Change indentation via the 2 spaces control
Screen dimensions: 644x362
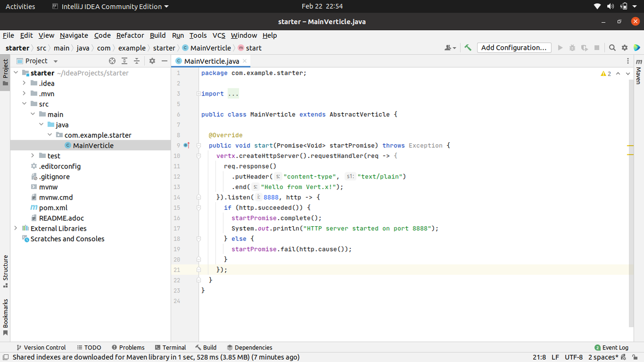click(604, 357)
